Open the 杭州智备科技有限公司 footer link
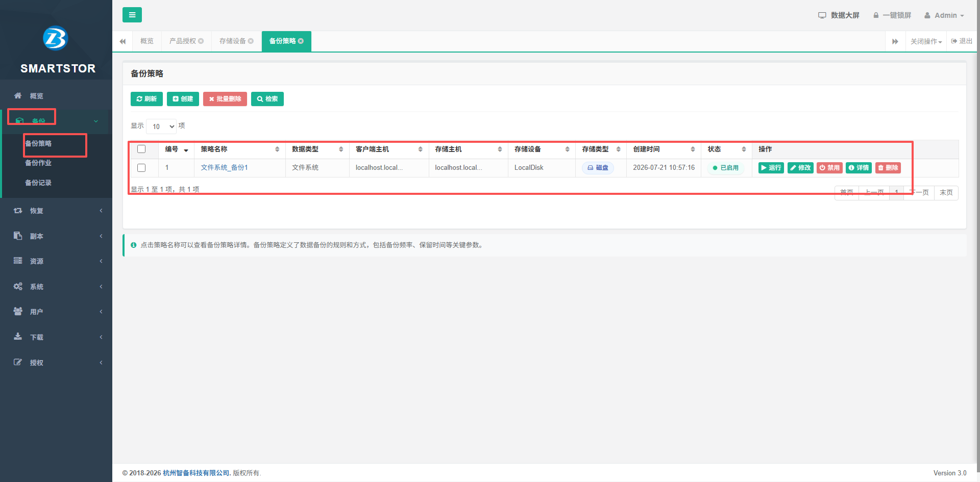Screen dimensions: 980x482 coord(196,473)
